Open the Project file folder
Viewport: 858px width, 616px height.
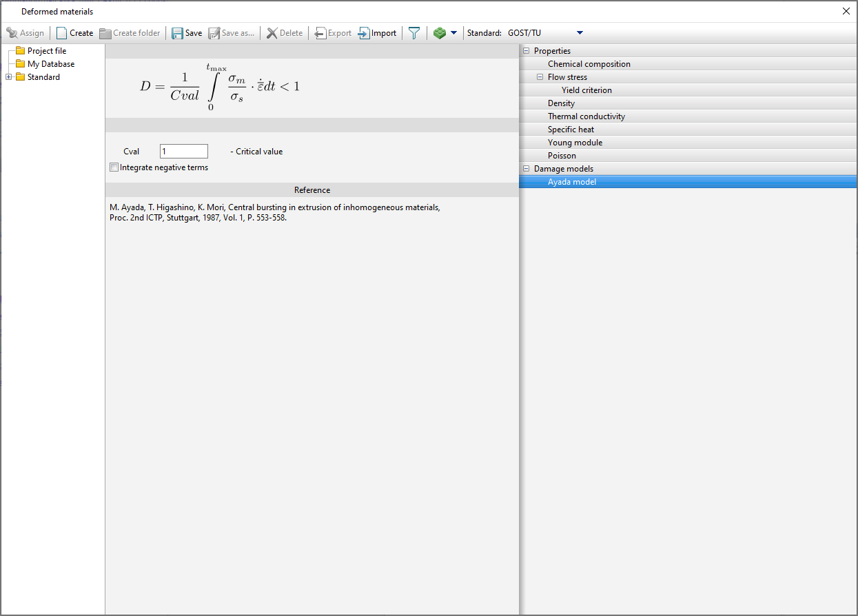point(46,51)
